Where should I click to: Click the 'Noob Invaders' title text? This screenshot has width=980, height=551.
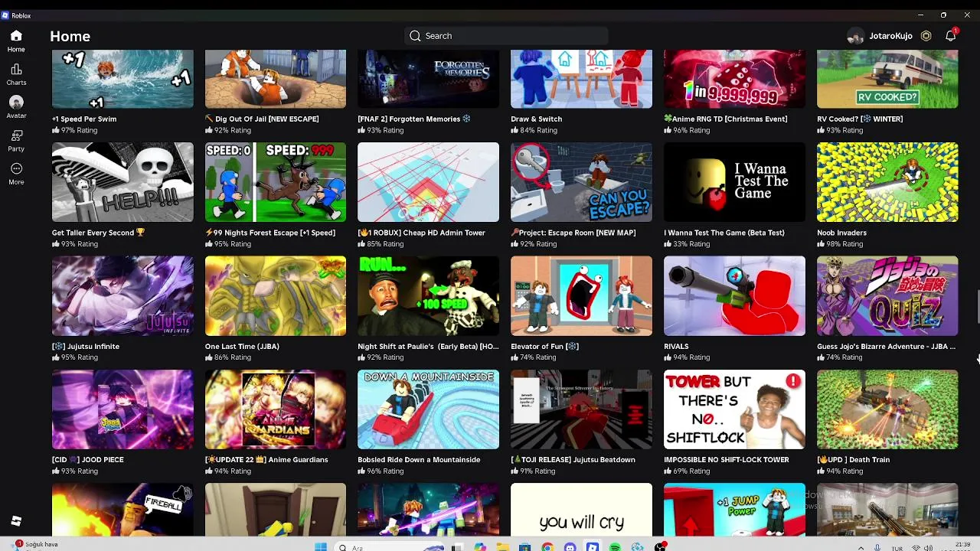tap(841, 233)
